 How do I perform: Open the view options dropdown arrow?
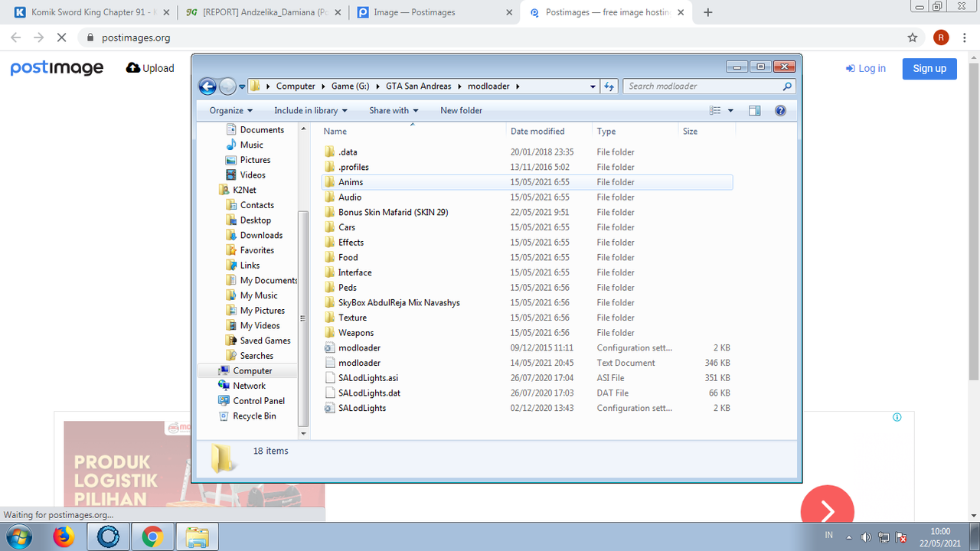[730, 111]
